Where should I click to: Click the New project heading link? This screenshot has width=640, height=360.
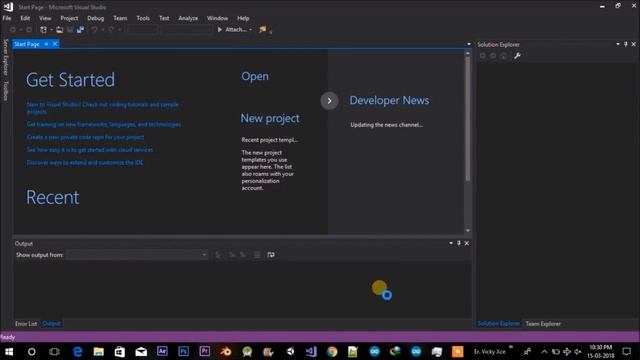click(270, 118)
